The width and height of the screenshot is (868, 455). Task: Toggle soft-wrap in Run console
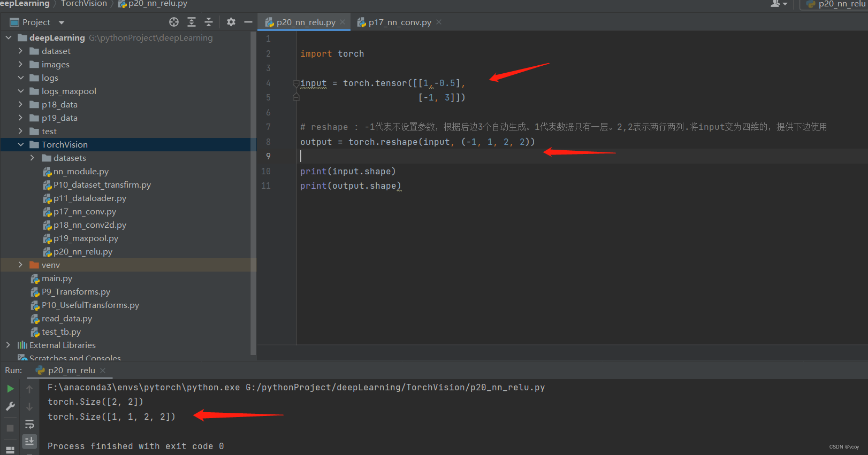(29, 425)
